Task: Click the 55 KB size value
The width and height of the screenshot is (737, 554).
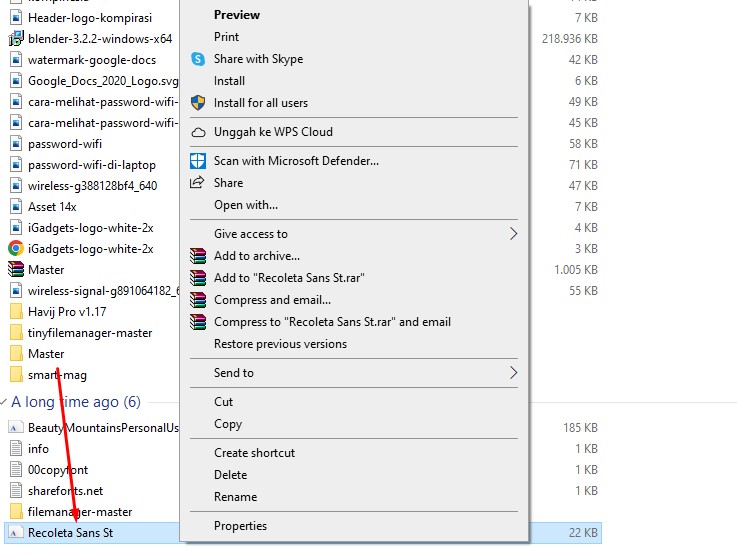Action: pyautogui.click(x=583, y=291)
